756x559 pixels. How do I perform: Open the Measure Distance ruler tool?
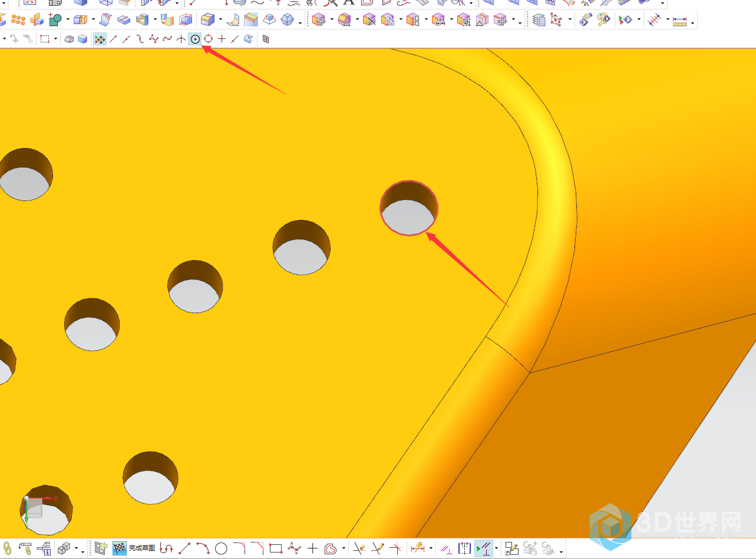coord(680,21)
